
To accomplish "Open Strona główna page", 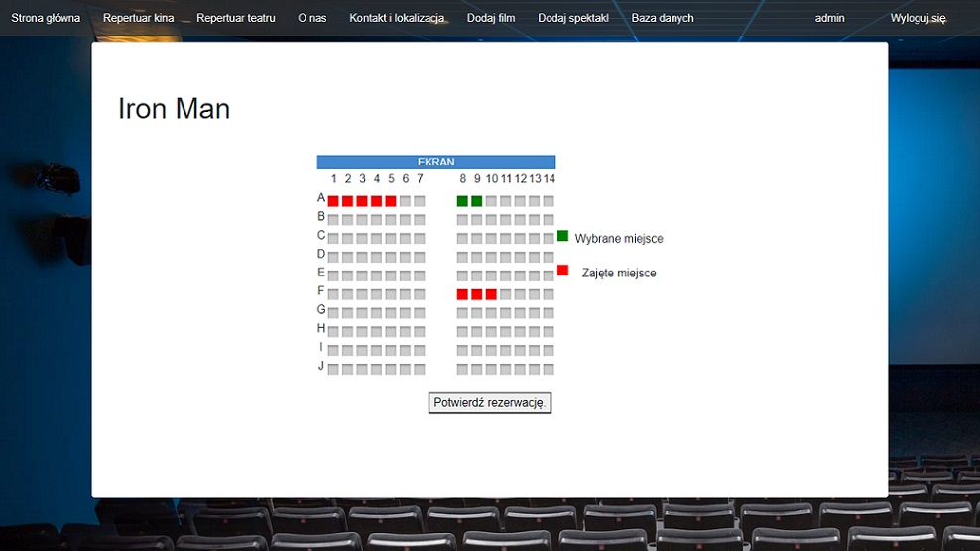I will tap(46, 18).
